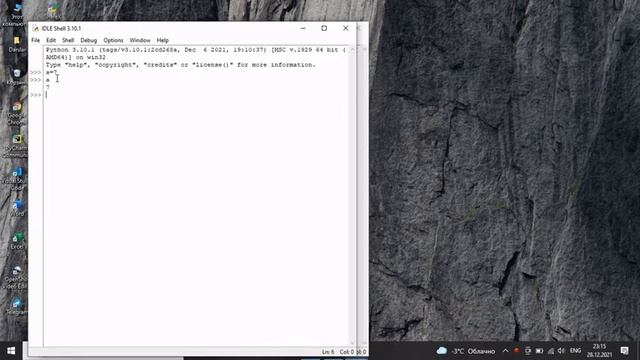Select the Telegram desktop icon
Image resolution: width=640 pixels, height=360 pixels.
tap(16, 307)
